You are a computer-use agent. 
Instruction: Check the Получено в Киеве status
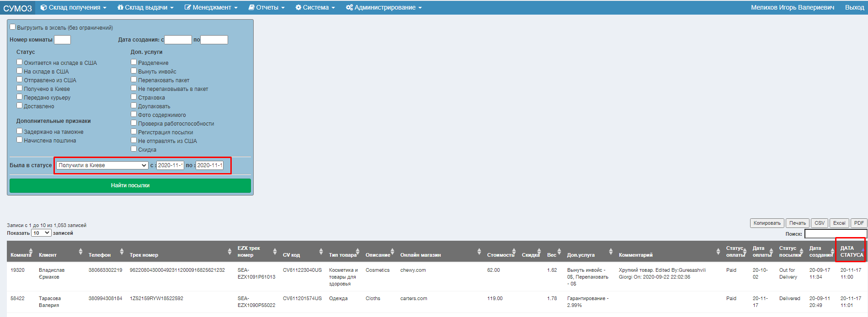point(20,88)
